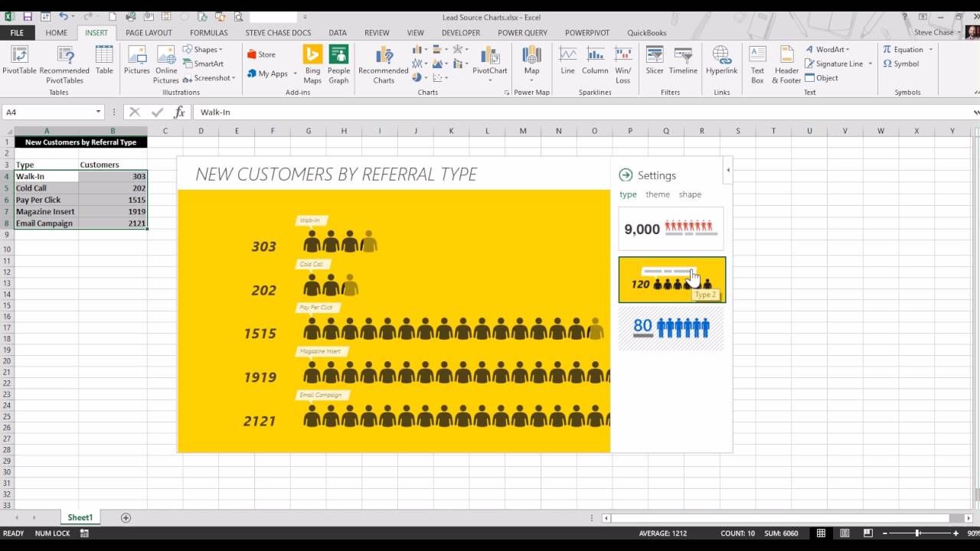Open the Shapes dropdown
Viewport: 980px width, 551px height.
(203, 50)
